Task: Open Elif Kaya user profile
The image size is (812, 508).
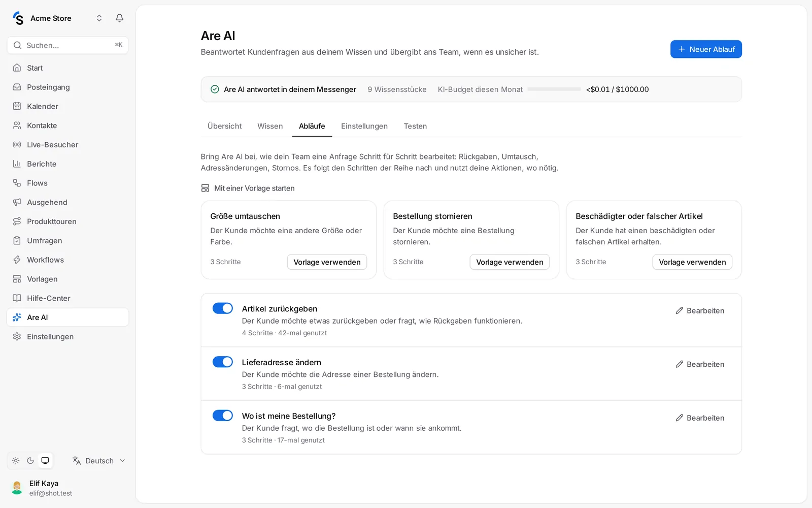Action: pos(67,488)
